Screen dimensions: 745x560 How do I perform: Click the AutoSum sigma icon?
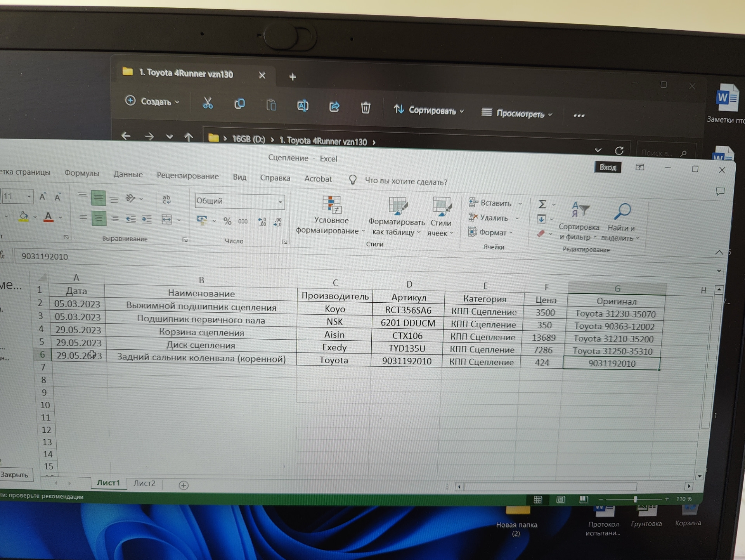point(542,204)
